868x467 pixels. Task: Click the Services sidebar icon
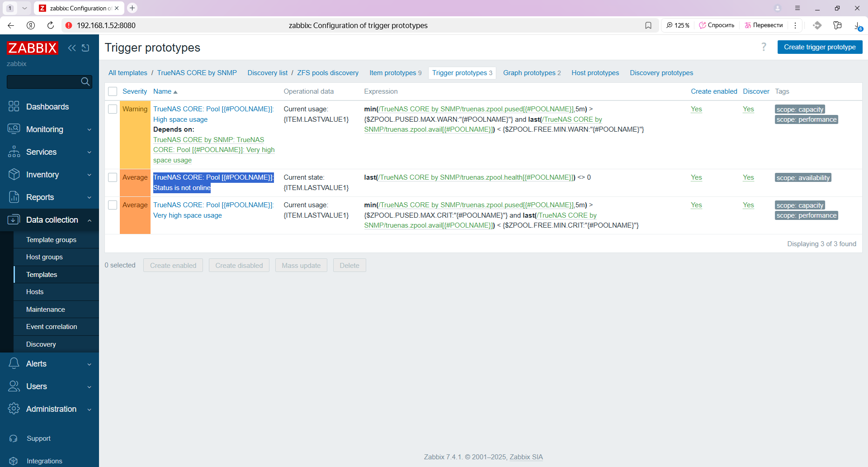[x=14, y=152]
